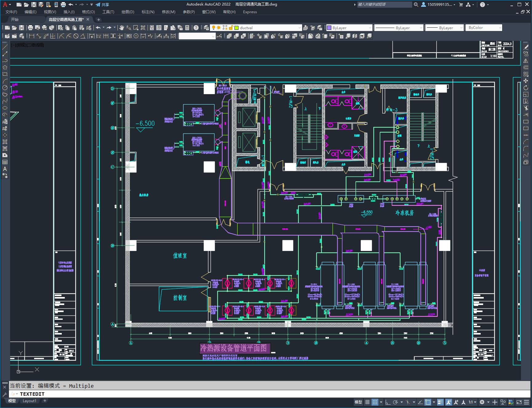Toggle the drawing grid display in status bar

367,402
